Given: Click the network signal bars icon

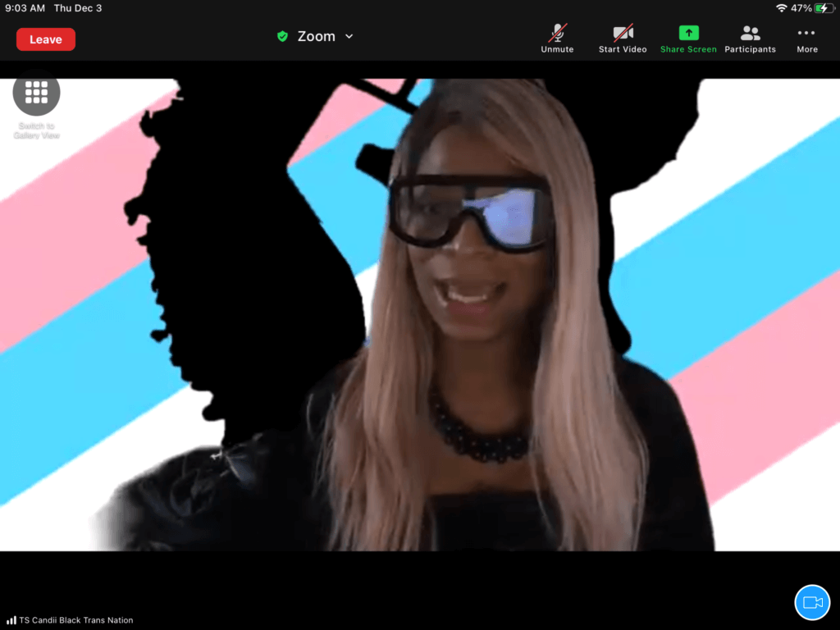Looking at the screenshot, I should pyautogui.click(x=11, y=620).
